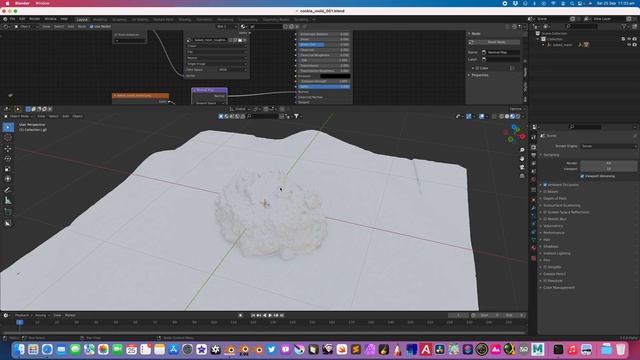Enable the Bloom checkbox

[x=545, y=191]
